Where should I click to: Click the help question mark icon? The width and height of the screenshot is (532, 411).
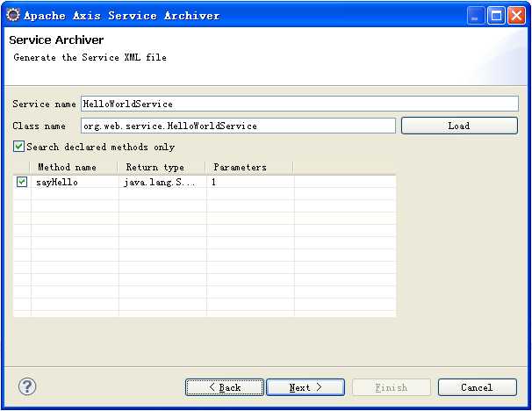pyautogui.click(x=27, y=386)
